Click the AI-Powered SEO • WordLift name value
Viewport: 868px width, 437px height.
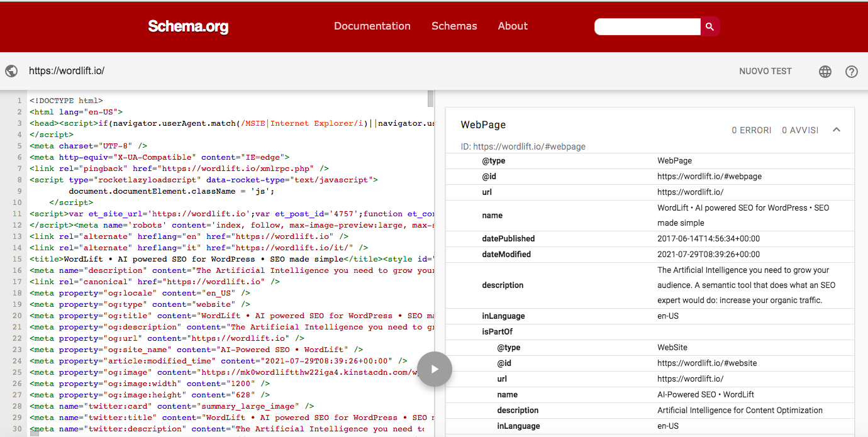[x=706, y=395]
